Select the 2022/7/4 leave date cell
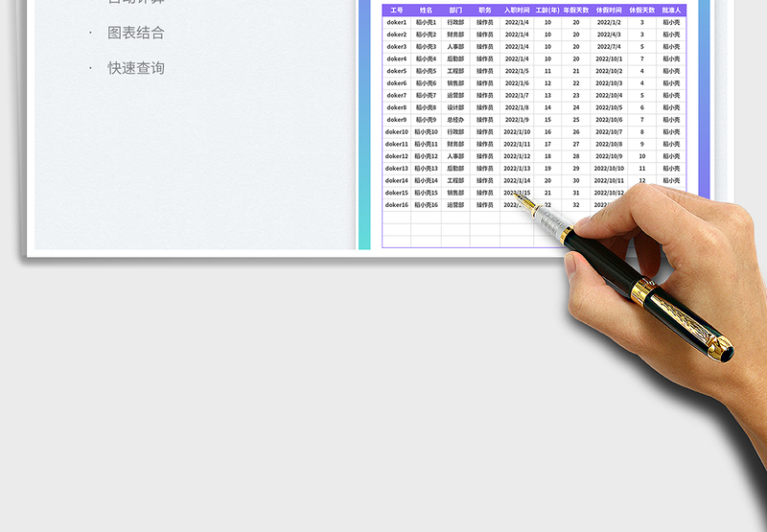This screenshot has height=532, width=767. pos(609,46)
